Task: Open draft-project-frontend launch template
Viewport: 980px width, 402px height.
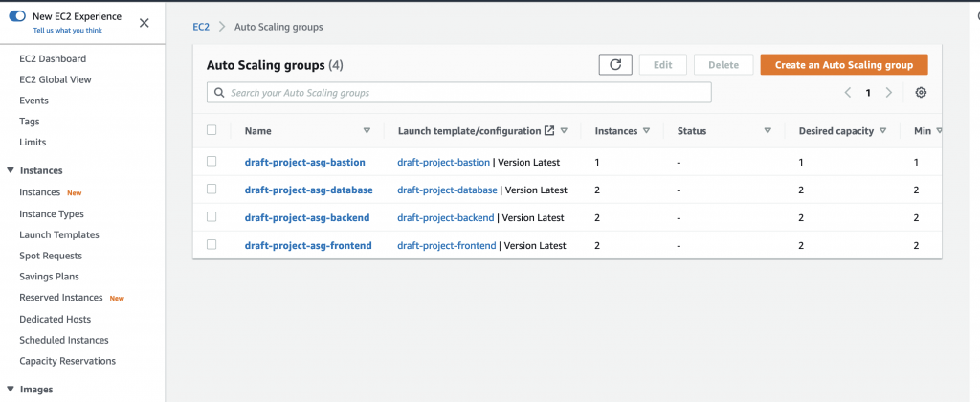Action: click(x=447, y=246)
